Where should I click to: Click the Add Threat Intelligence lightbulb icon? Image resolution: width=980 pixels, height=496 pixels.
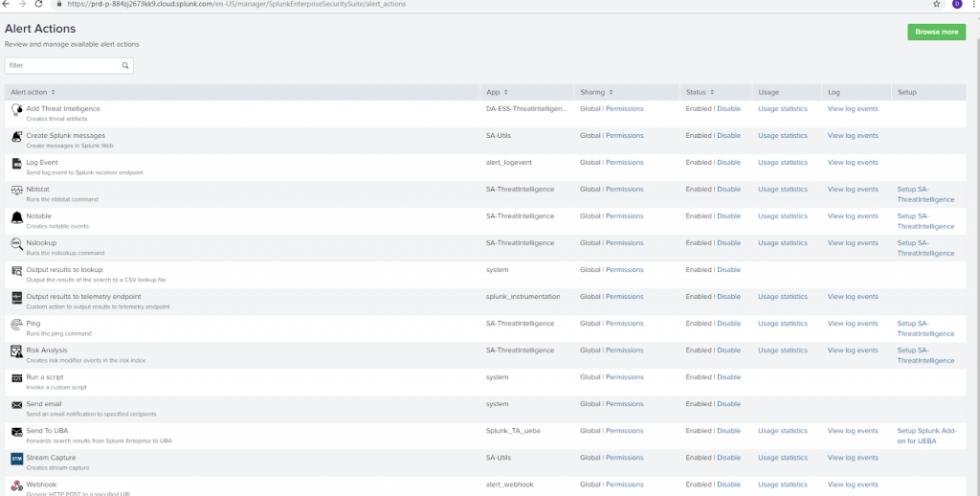tap(17, 110)
